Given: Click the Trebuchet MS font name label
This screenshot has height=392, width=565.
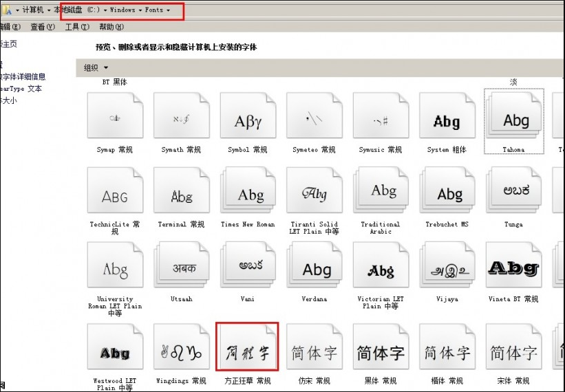Looking at the screenshot, I should [447, 224].
